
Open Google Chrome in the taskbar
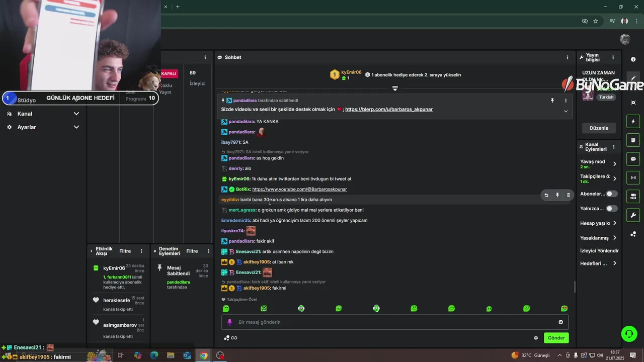(203, 355)
